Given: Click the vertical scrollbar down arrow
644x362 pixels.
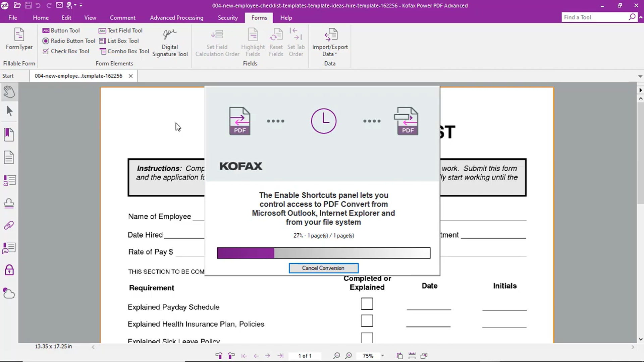Looking at the screenshot, I should (641, 339).
